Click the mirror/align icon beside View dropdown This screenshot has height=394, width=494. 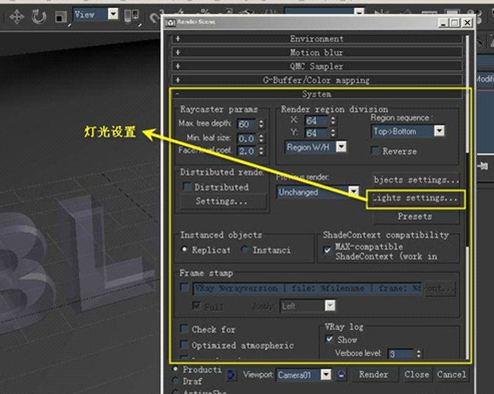click(131, 15)
